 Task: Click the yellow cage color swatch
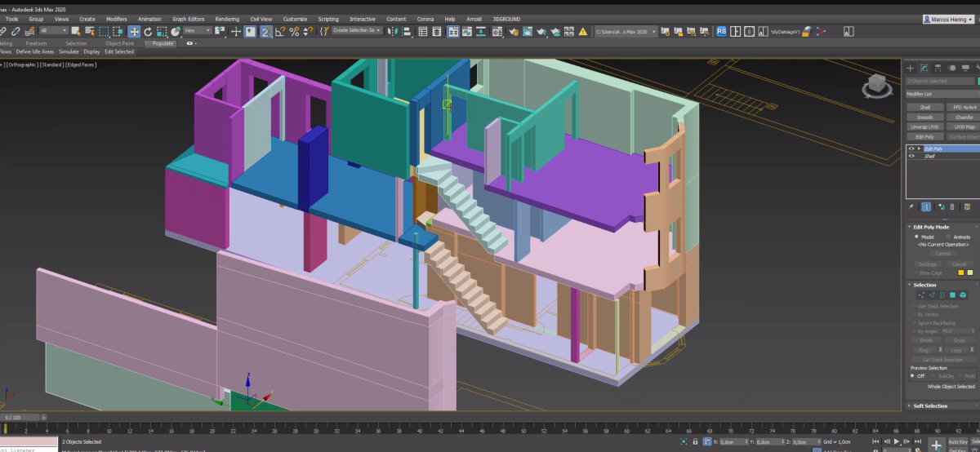coord(960,273)
